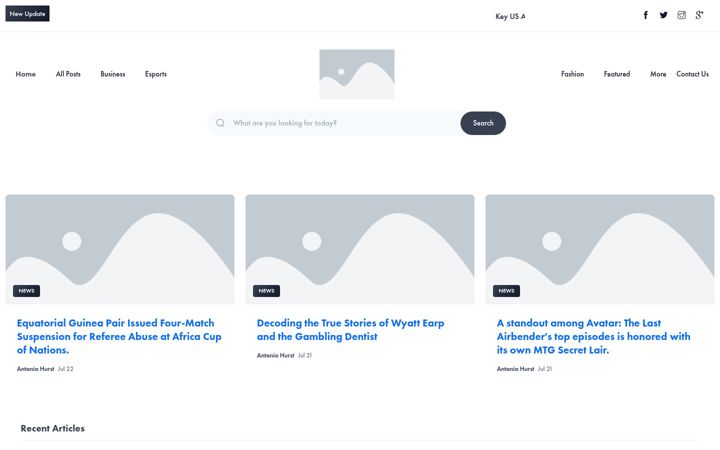Open All Posts menu item
Image resolution: width=720 pixels, height=450 pixels.
tap(68, 74)
